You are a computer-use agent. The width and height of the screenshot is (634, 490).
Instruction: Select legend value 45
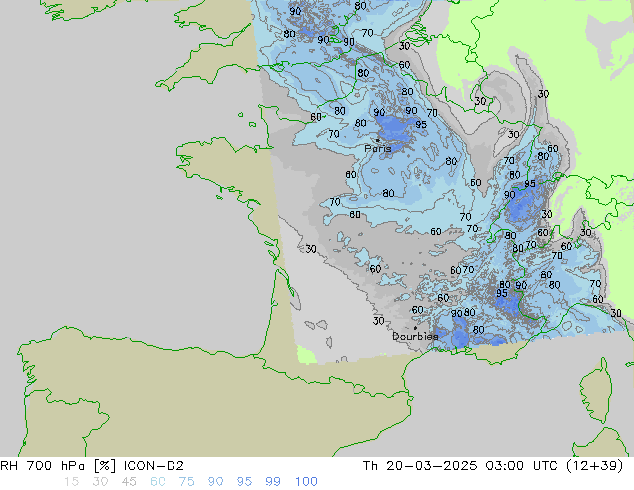tap(129, 482)
